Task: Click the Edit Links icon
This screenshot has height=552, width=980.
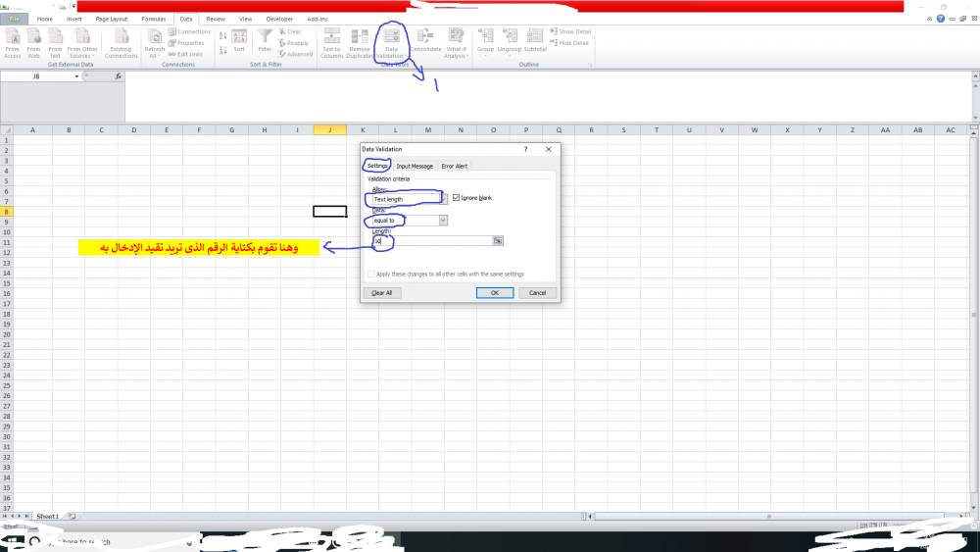Action: 171,54
